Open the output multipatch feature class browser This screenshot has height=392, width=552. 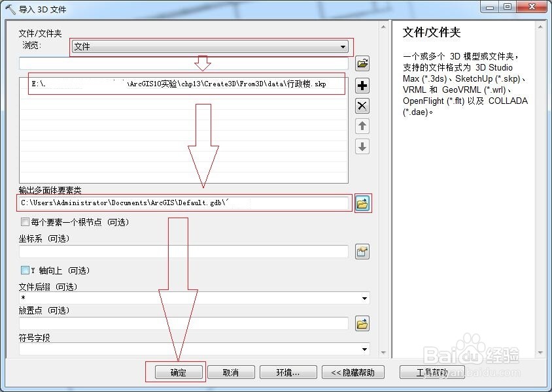coord(363,203)
